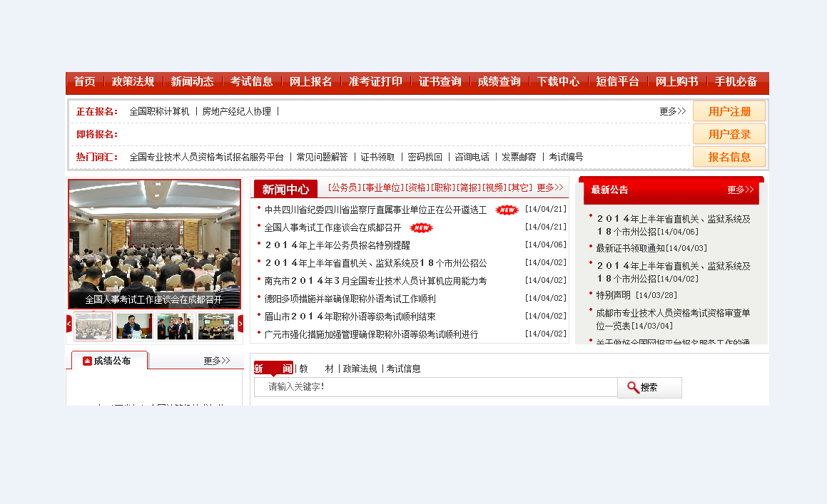Image resolution: width=827 pixels, height=504 pixels.
Task: Open the 准考证打印 menu item
Action: point(375,83)
